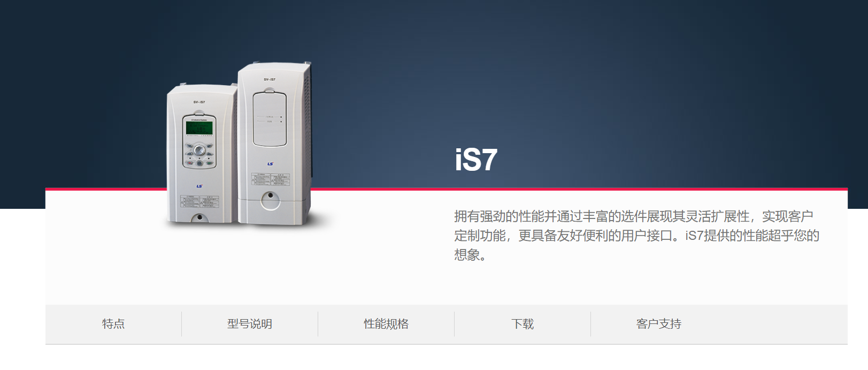Click the LS logo on the right unit
This screenshot has width=868, height=370.
coord(270,164)
